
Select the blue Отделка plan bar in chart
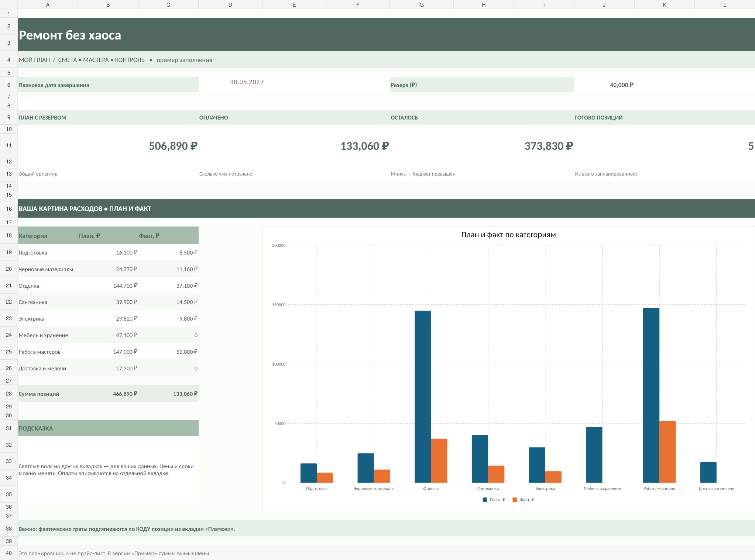[423, 397]
